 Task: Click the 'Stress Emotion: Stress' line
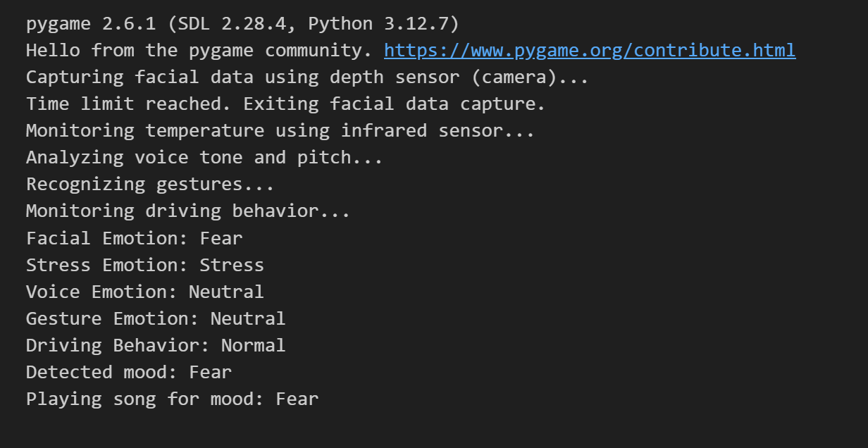(x=145, y=265)
